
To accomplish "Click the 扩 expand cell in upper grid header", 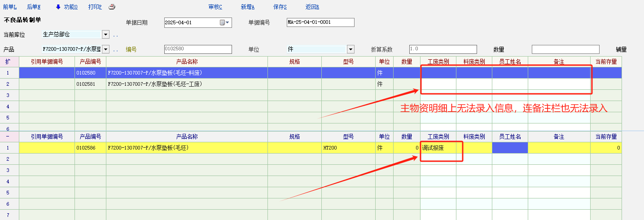I will [7, 62].
